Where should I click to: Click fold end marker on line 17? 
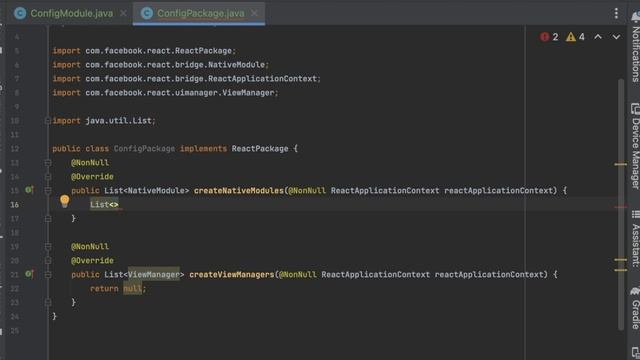(x=48, y=219)
